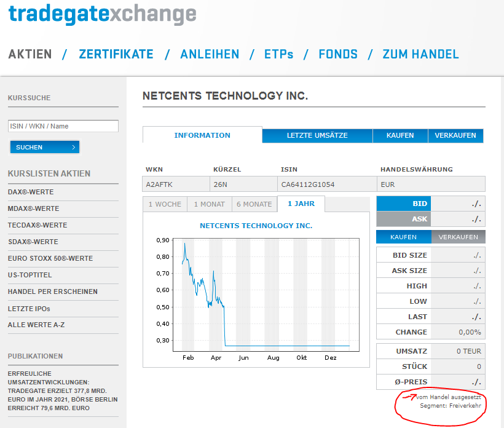Focus the ISIN / WKN / Name search field
The width and height of the screenshot is (504, 428).
coord(63,126)
